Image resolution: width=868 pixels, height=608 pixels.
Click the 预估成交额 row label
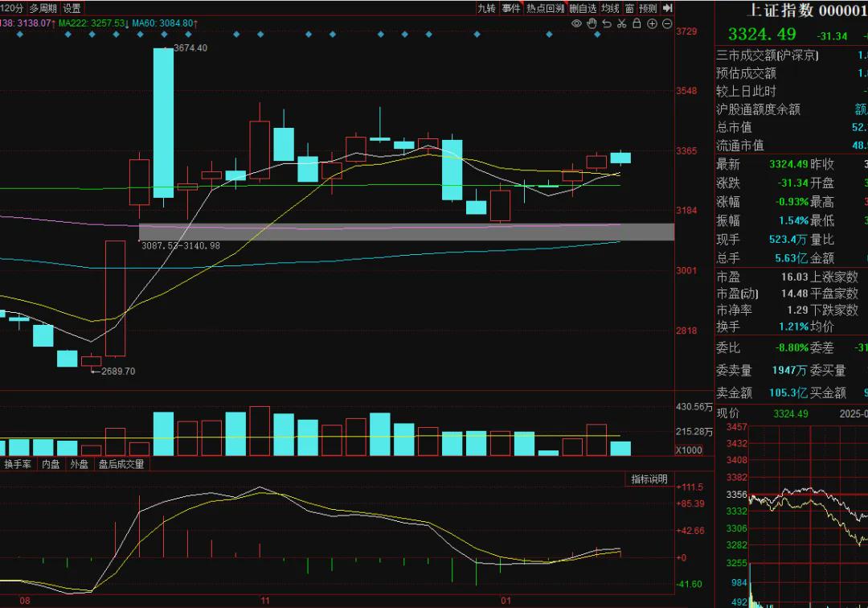[x=746, y=73]
